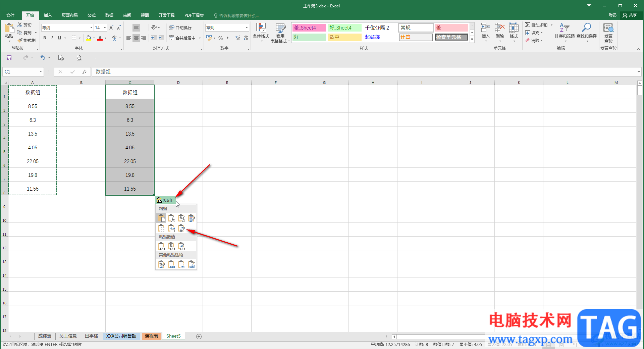Viewport: 644px width, 349px height.
Task: Choose Keep Source Formatting paste option
Action: click(x=192, y=218)
